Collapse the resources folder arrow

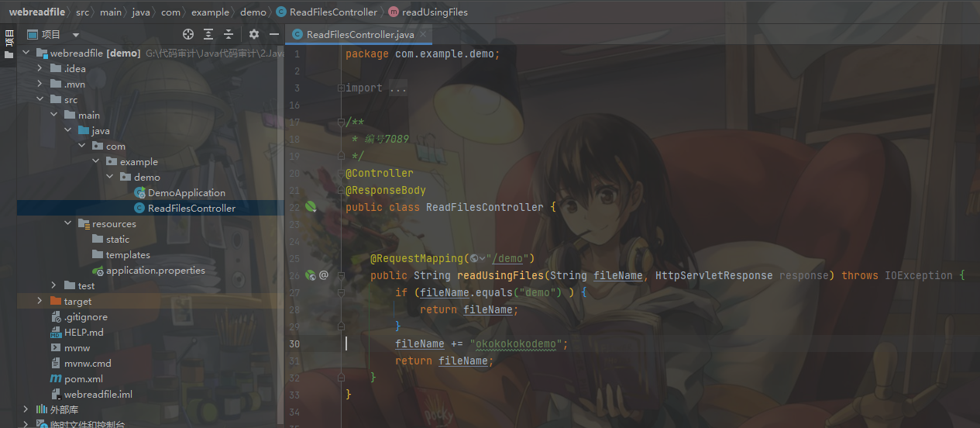click(x=68, y=223)
